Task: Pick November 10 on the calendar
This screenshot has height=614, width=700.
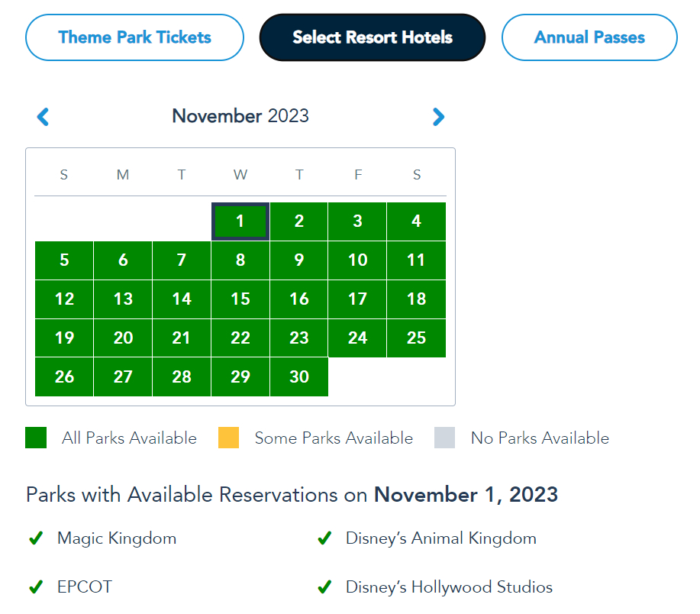Action: coord(357,260)
